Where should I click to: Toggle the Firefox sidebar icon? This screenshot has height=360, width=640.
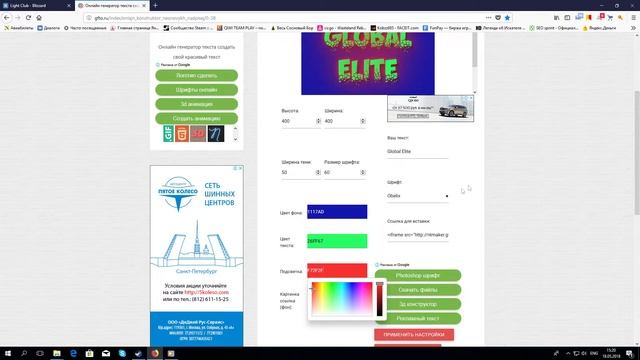(x=567, y=18)
